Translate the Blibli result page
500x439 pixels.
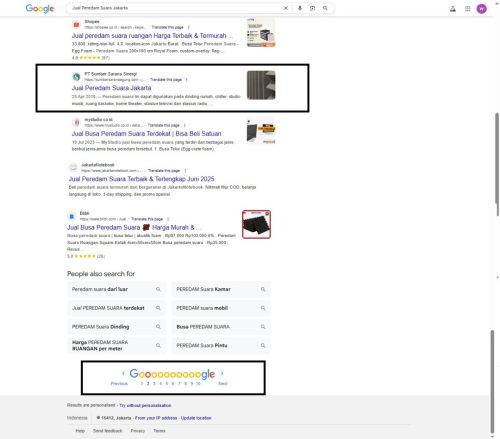(x=147, y=219)
